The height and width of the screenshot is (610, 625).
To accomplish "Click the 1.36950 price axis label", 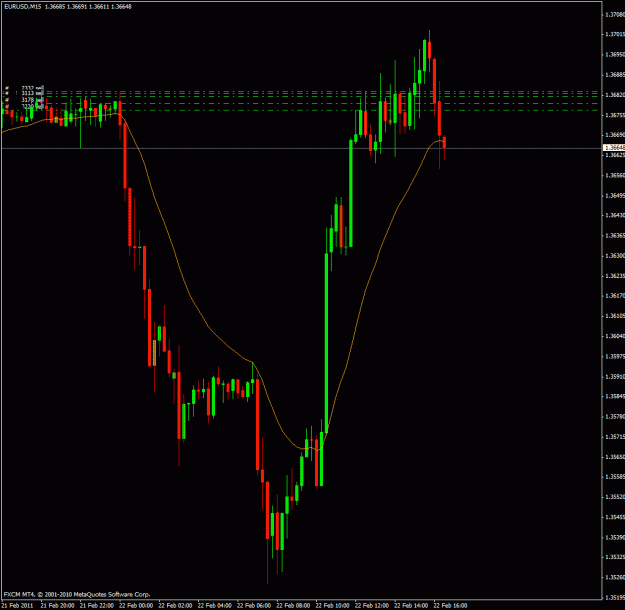I will 615,54.
